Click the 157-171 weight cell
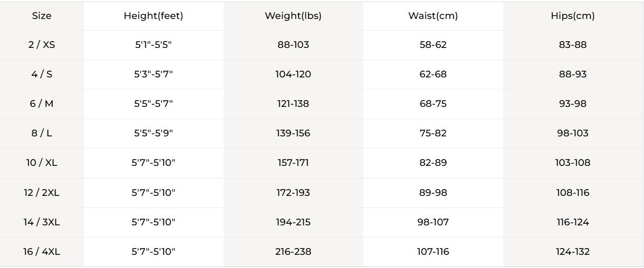 [x=293, y=163]
